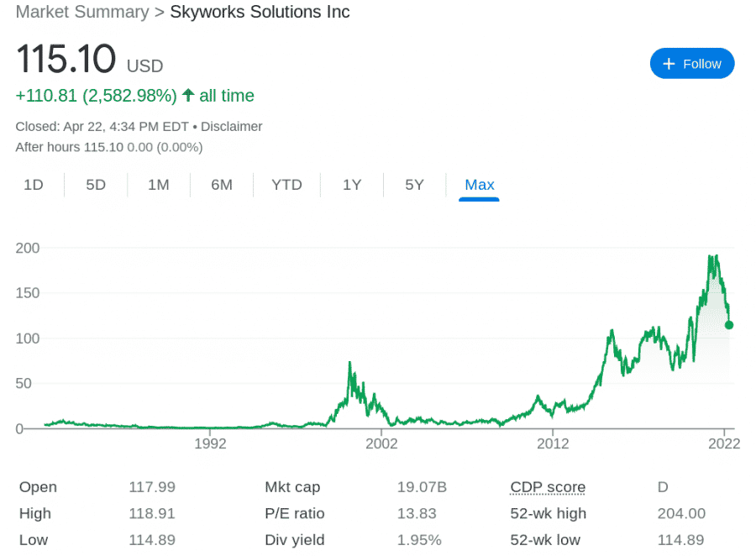Click the 52-wk high value 204.00

click(x=681, y=513)
